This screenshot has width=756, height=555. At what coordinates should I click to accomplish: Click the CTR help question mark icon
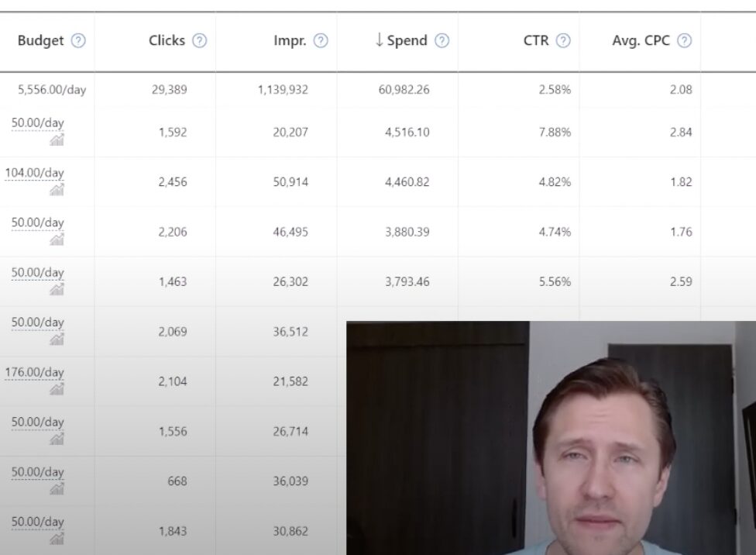click(x=563, y=41)
